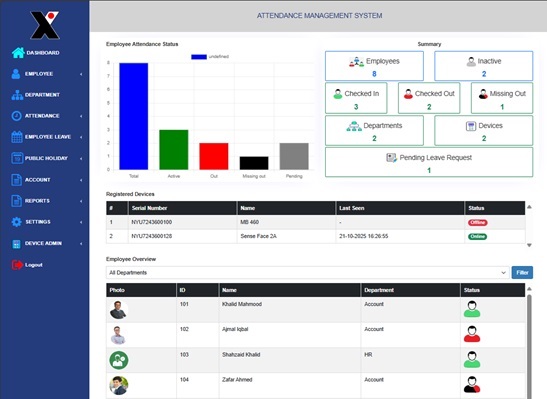Toggle the blue chart legend box
Image resolution: width=547 pixels, height=399 pixels.
coord(199,57)
